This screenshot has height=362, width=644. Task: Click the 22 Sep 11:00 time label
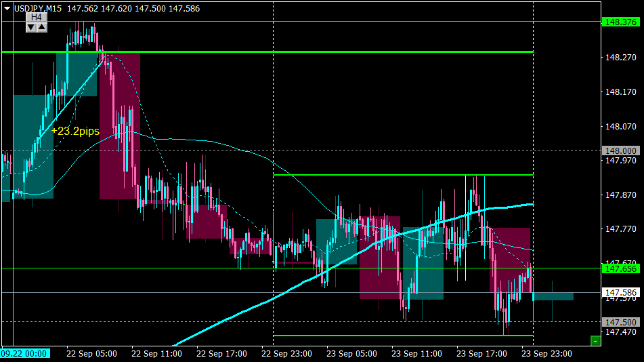(156, 353)
